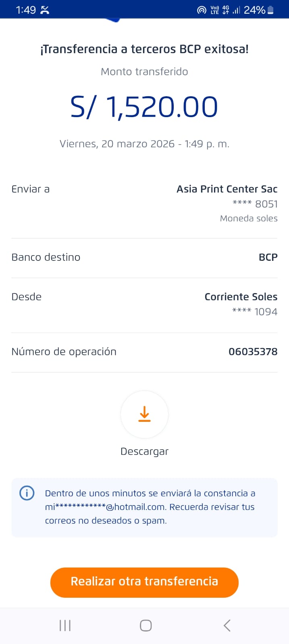Tap recipient name Asia Print Center Sac
This screenshot has width=289, height=644.
227,189
